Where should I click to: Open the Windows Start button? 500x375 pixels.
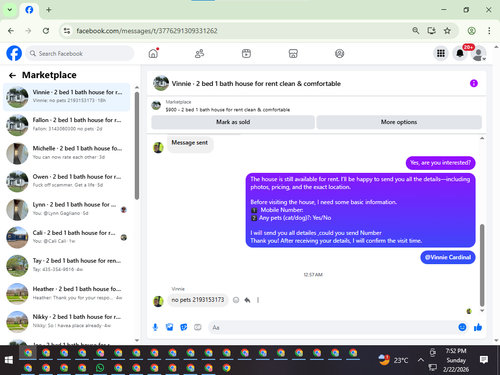tap(9, 360)
